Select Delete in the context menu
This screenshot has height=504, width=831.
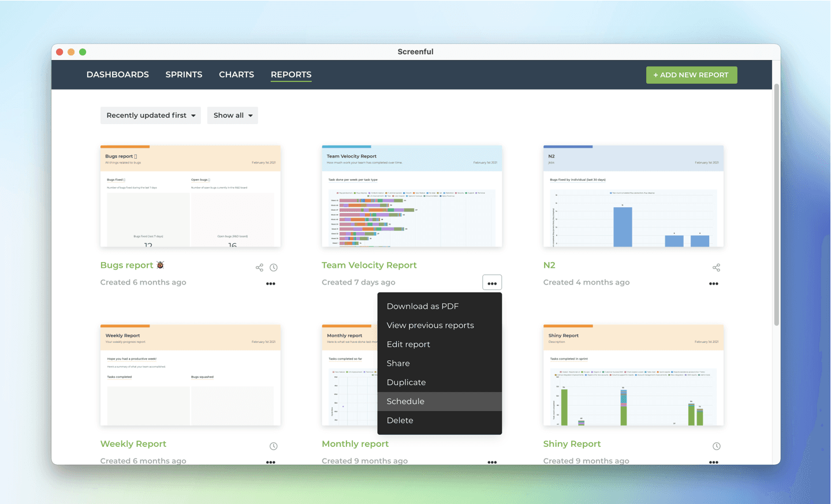pos(439,420)
